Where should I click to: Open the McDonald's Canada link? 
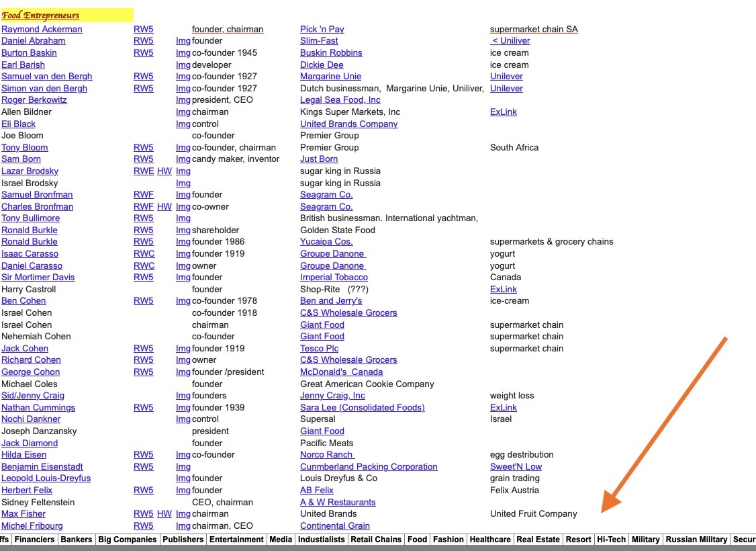341,372
